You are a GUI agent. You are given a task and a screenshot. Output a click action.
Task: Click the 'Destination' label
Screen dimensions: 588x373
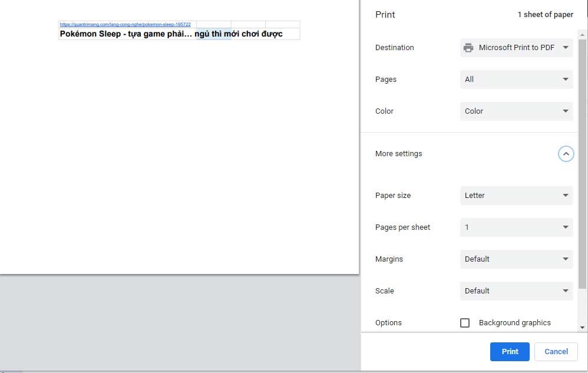[395, 48]
